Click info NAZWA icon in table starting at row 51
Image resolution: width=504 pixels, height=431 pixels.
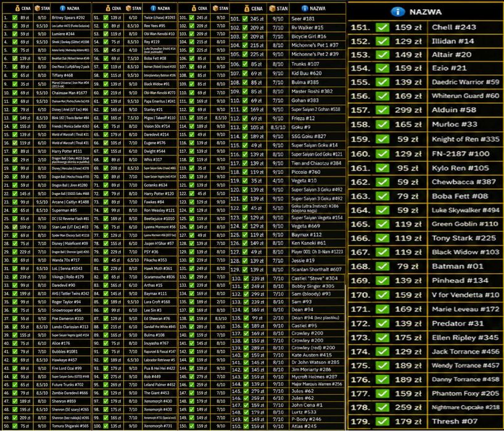coord(154,9)
